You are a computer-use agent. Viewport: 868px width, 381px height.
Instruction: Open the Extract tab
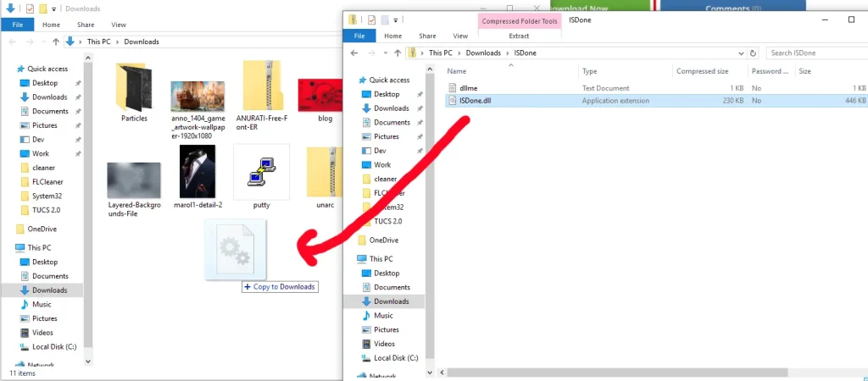point(519,36)
